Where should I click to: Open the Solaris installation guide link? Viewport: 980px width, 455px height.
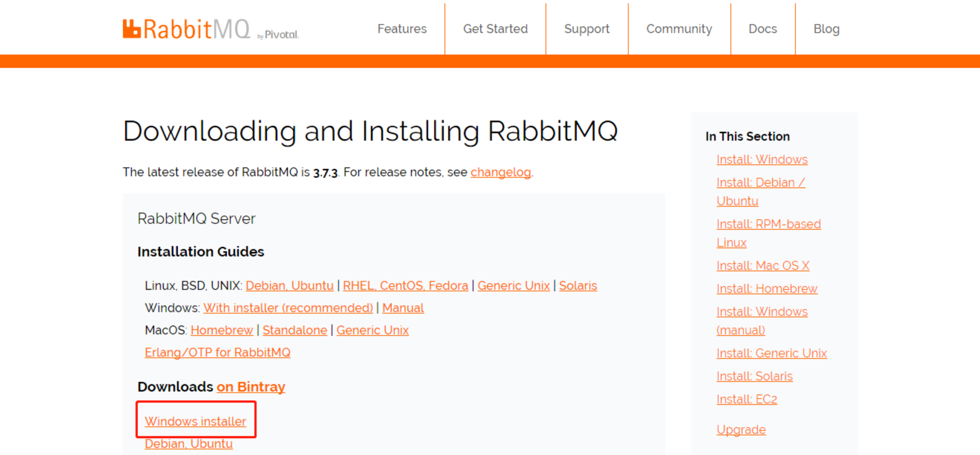tap(577, 285)
